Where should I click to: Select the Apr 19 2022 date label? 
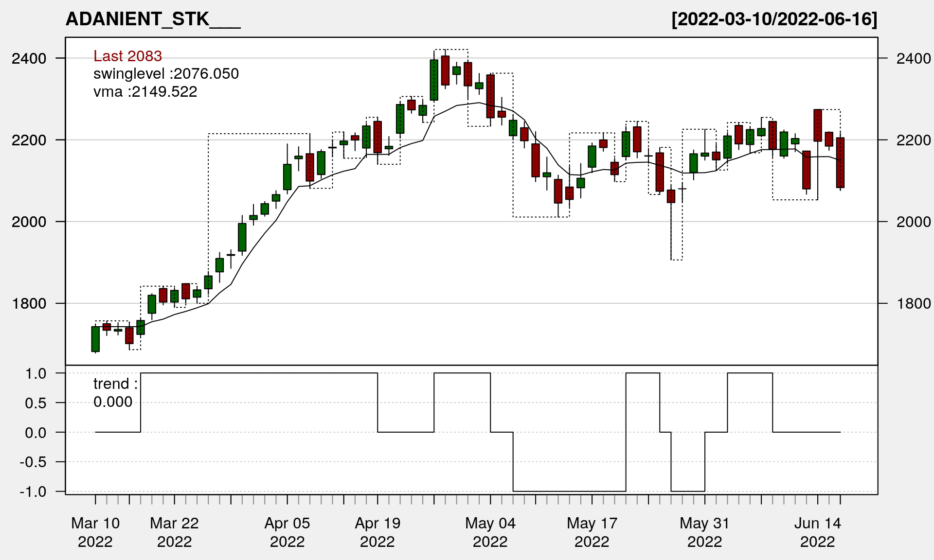pos(377,532)
